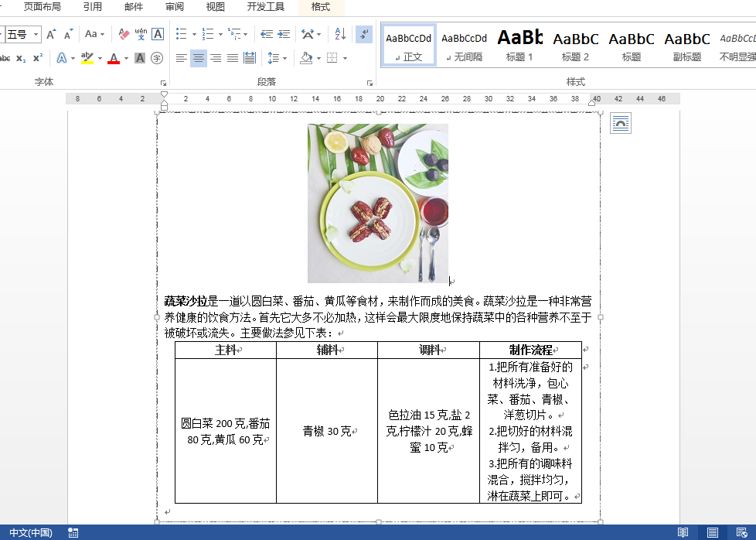Toggle character shading

(x=140, y=58)
